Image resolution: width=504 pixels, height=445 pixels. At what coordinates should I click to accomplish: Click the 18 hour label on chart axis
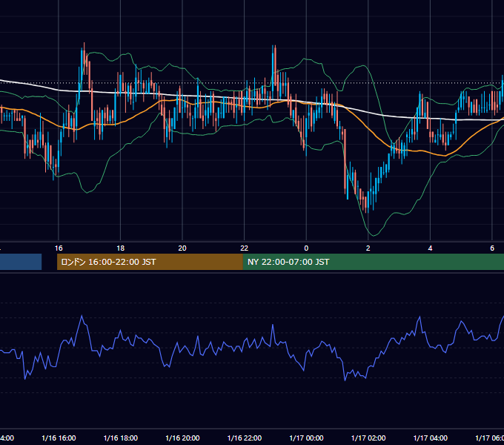click(121, 248)
